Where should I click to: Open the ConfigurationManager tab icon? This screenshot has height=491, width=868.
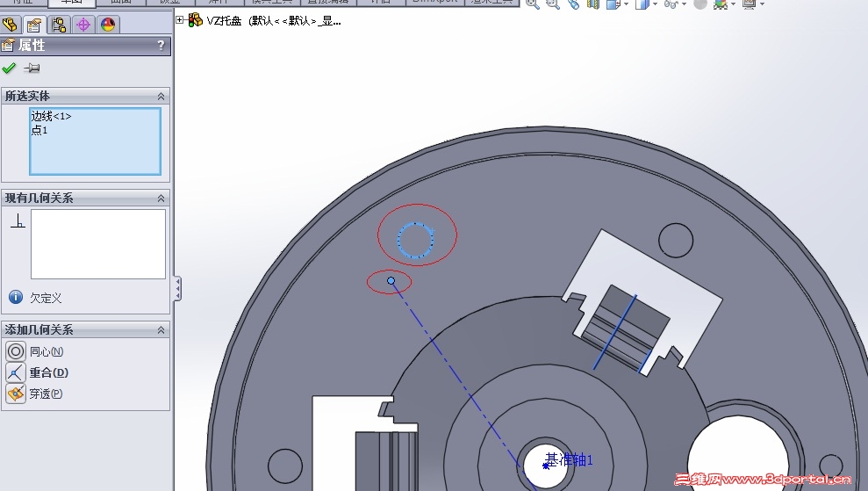coord(59,25)
